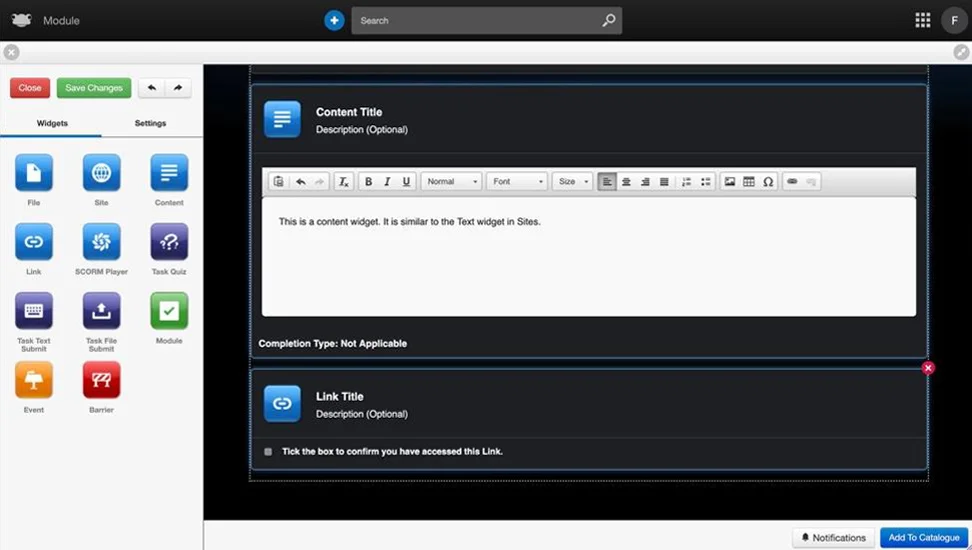Click the blue Content widget header icon
This screenshot has height=550, width=972.
click(282, 119)
